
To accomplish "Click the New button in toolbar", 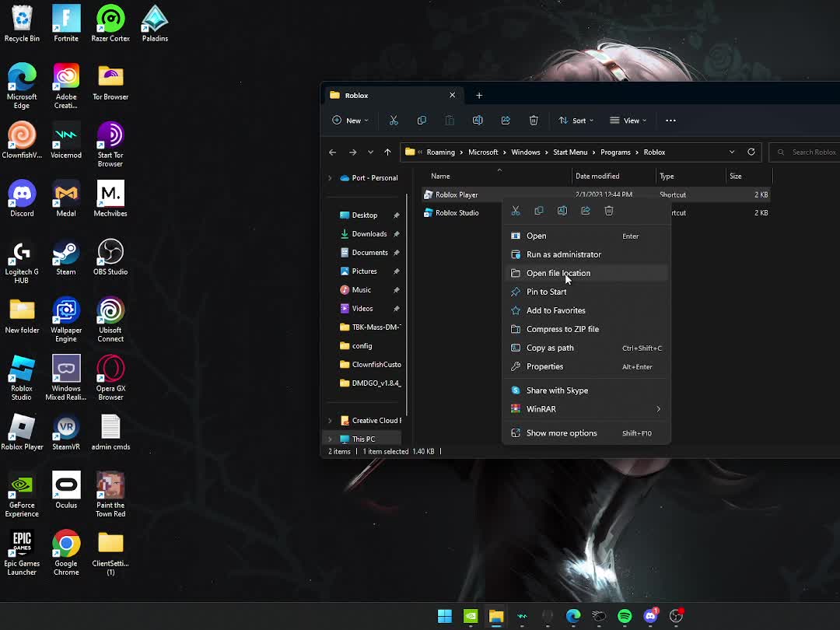I will (x=350, y=121).
